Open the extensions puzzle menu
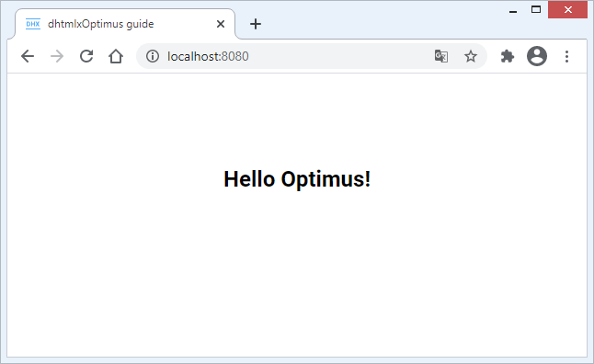This screenshot has width=594, height=364. (508, 56)
